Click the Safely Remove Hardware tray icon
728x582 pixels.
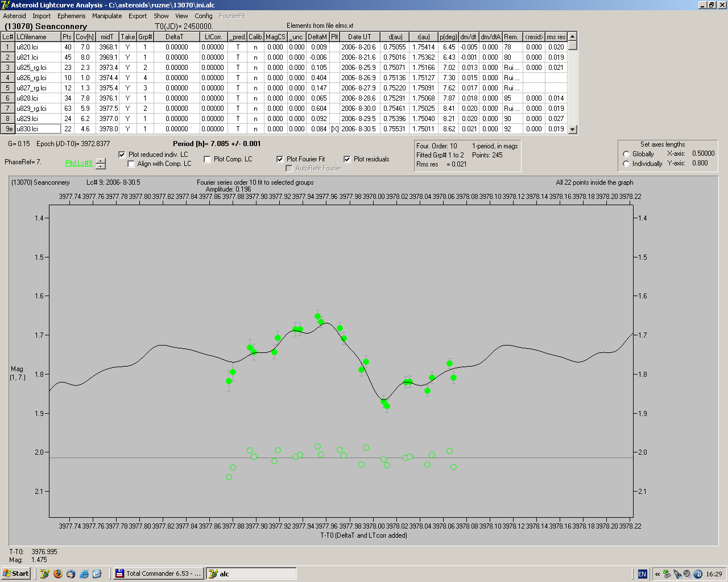pyautogui.click(x=667, y=574)
